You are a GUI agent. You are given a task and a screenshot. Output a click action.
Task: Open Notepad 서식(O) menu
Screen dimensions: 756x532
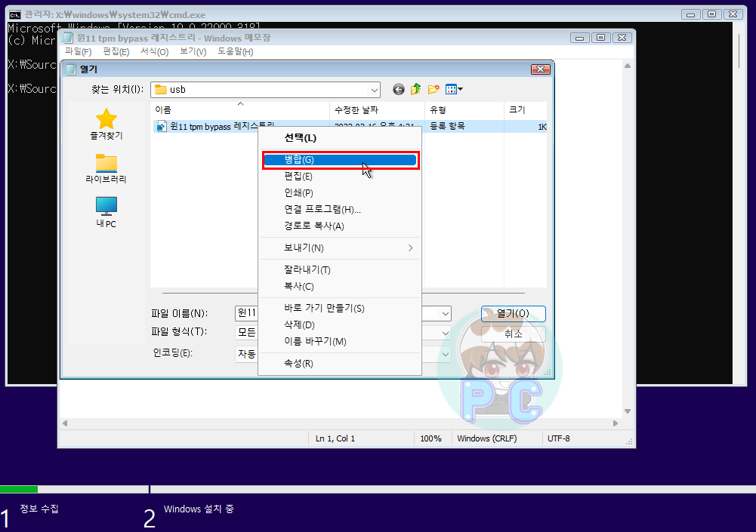[x=155, y=51]
